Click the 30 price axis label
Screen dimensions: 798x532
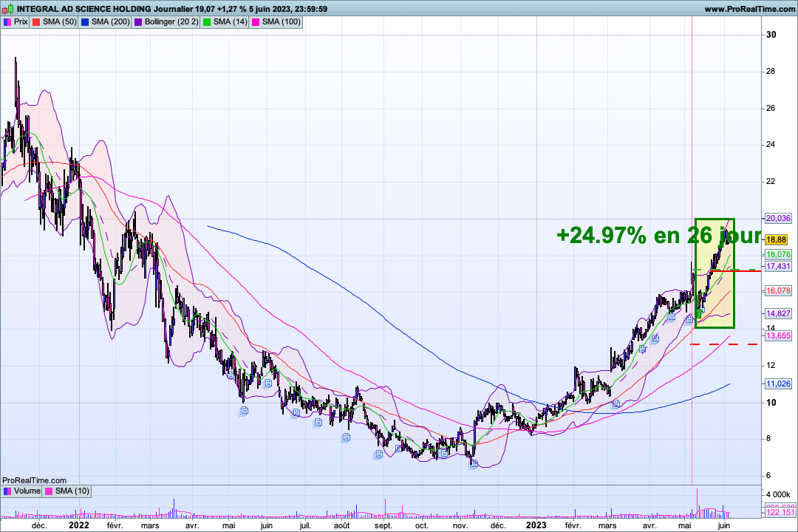pos(771,35)
